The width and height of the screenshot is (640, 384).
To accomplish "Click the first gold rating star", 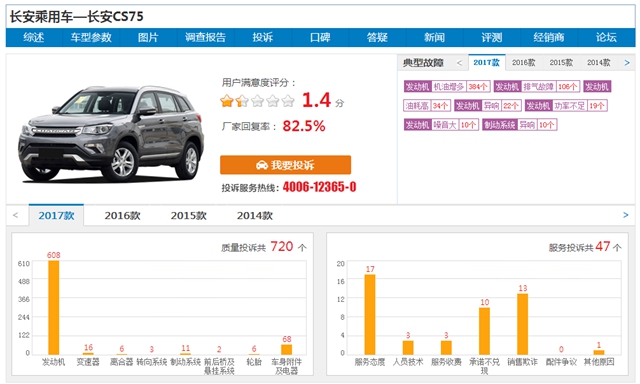I will [227, 100].
